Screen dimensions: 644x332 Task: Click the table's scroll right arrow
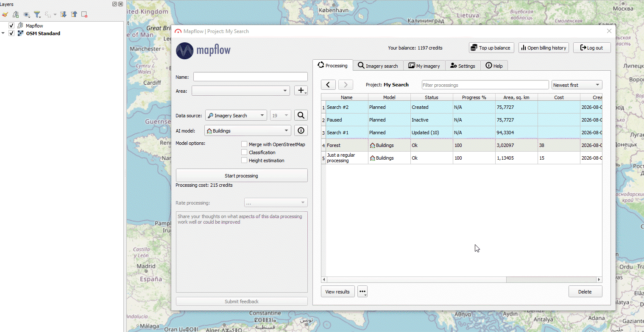(x=599, y=279)
